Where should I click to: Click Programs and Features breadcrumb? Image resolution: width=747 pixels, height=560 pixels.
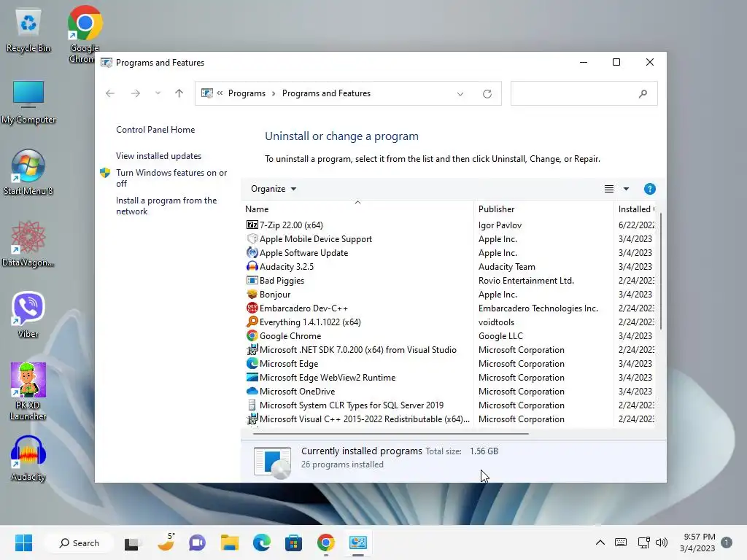point(326,93)
